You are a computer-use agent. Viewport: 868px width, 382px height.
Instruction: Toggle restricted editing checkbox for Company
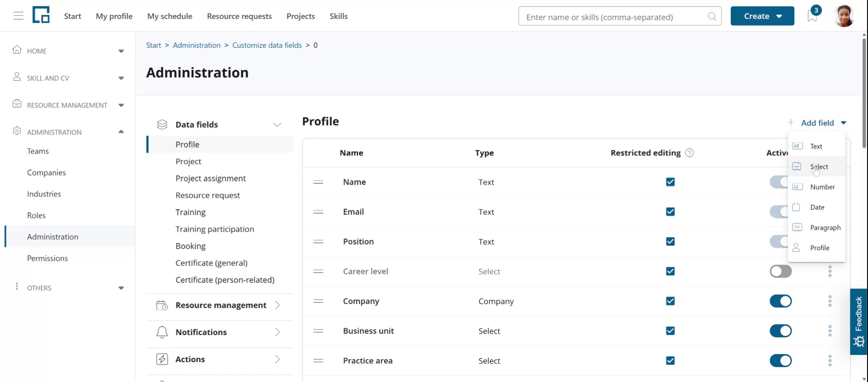coord(670,301)
